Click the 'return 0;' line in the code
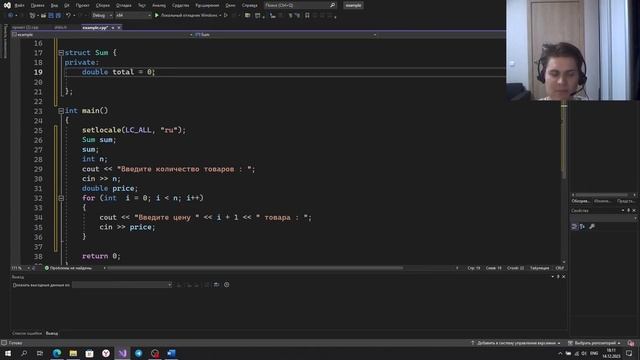Screen dimensions: 640x360 (101, 256)
